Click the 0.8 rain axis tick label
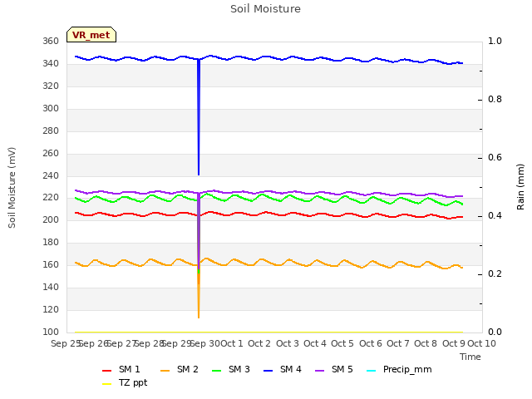The width and height of the screenshot is (532, 399). pos(495,100)
